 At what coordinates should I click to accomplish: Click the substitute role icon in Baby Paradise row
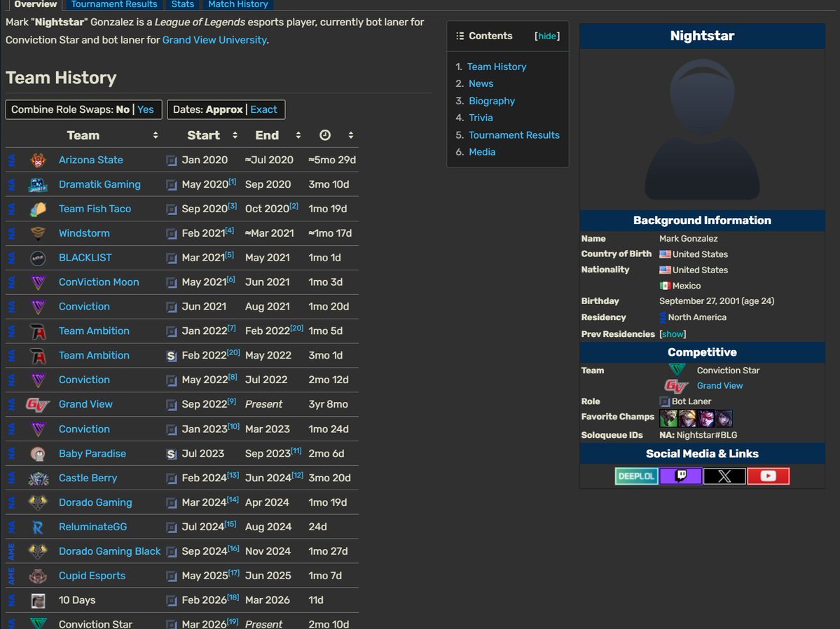point(172,454)
